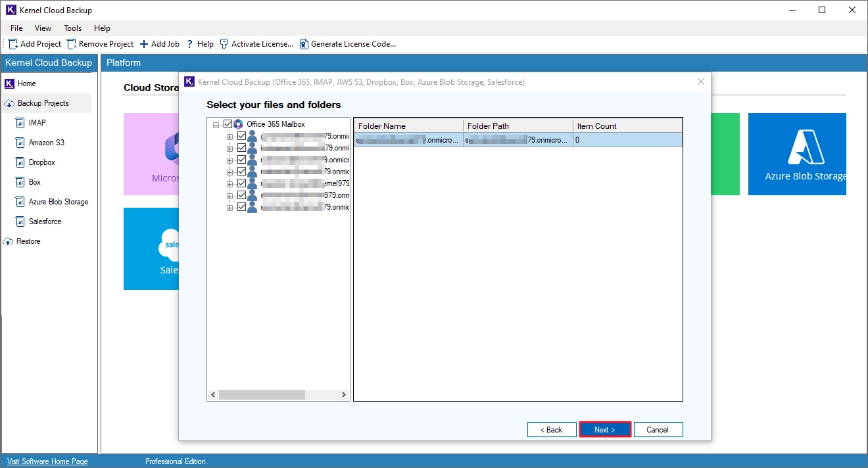868x468 pixels.
Task: Select the folder row with item count 0
Action: coord(518,140)
